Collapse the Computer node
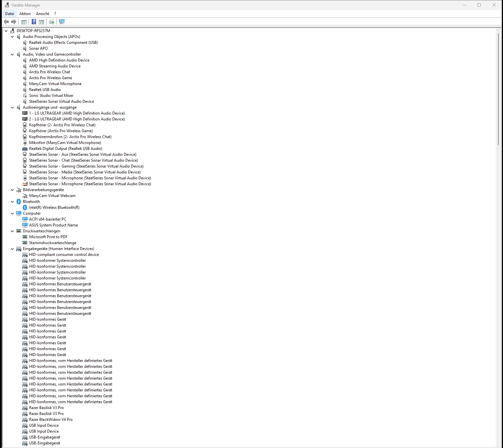Screen dimensions: 503x448 coord(12,213)
